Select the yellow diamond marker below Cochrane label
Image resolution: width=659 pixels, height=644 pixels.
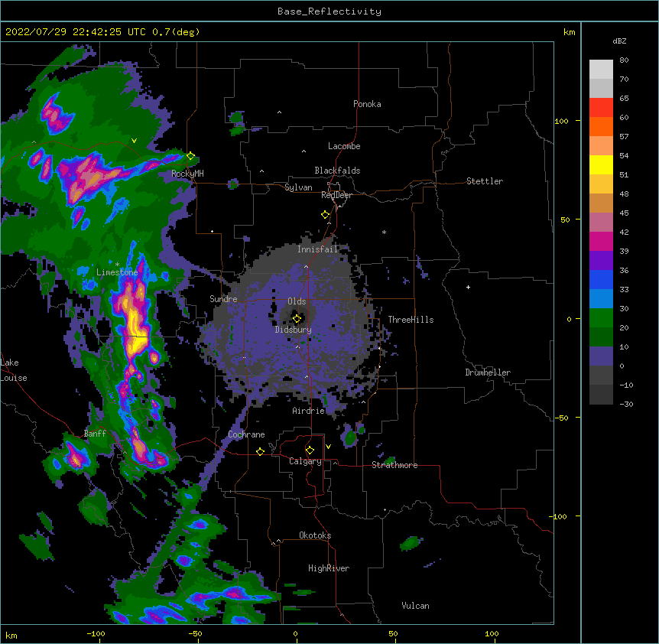point(260,451)
